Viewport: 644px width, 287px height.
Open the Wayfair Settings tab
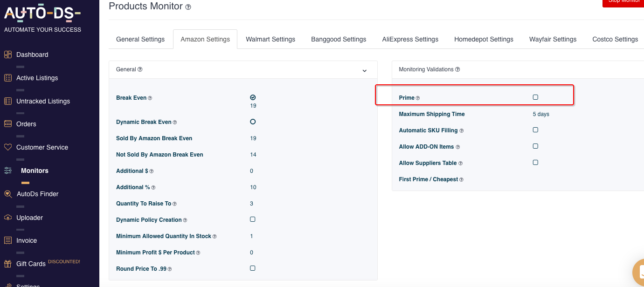coord(553,39)
